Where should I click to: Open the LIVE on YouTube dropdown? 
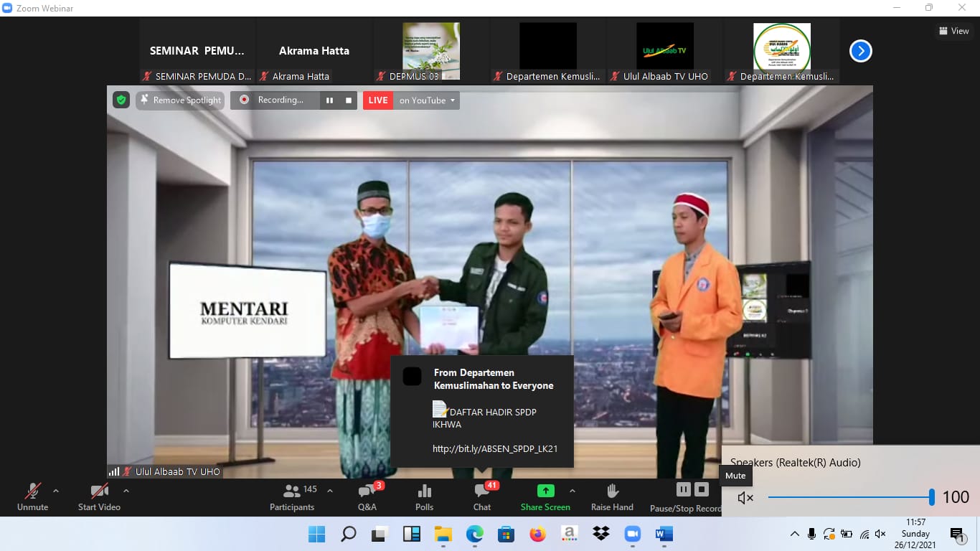point(428,100)
